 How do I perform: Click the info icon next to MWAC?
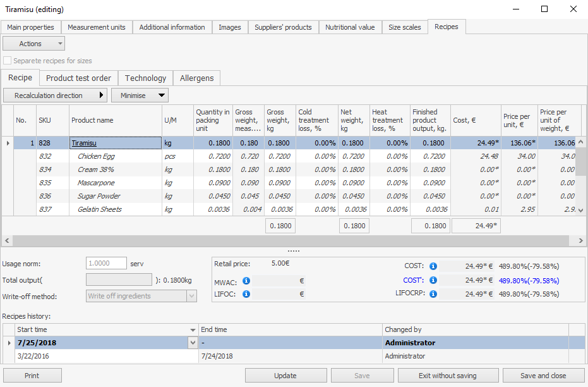(x=246, y=281)
